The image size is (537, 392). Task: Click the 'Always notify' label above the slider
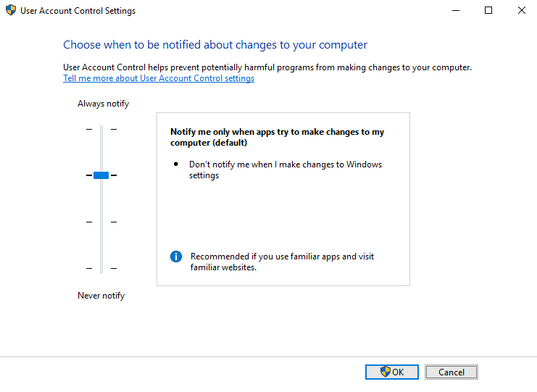(103, 104)
